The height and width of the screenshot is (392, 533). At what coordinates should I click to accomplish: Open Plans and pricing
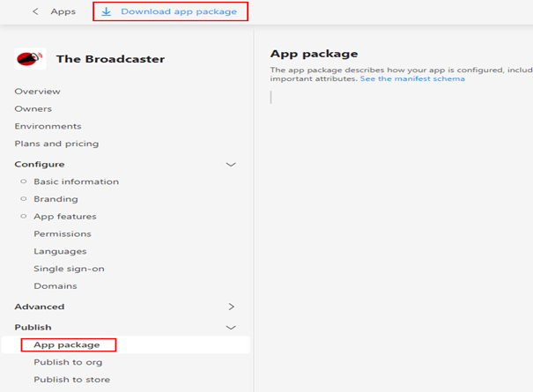pos(56,144)
